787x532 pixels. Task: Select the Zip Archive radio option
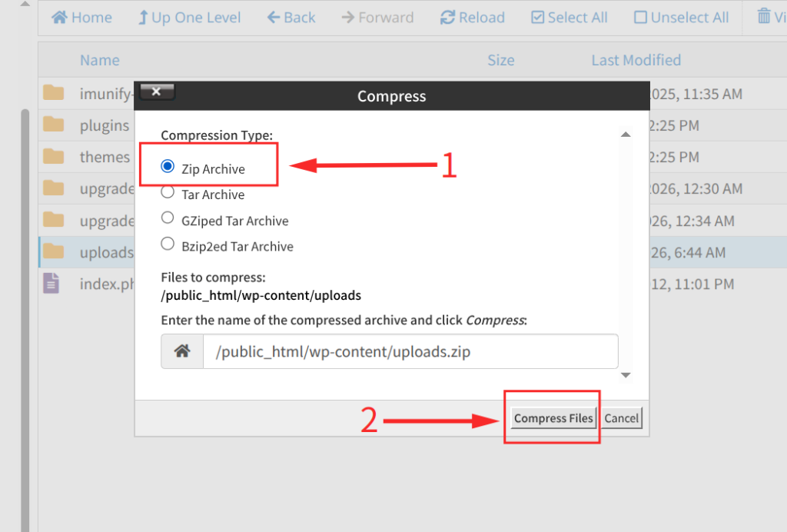168,166
